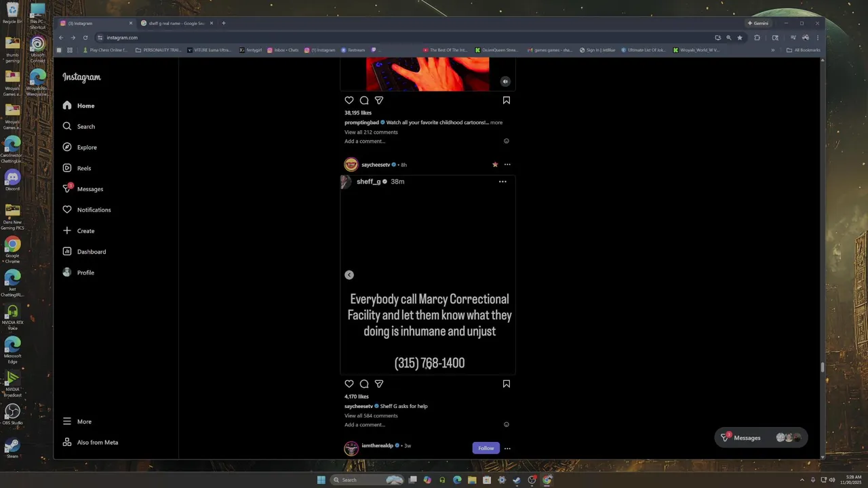Go to Profile in the sidebar

point(78,272)
